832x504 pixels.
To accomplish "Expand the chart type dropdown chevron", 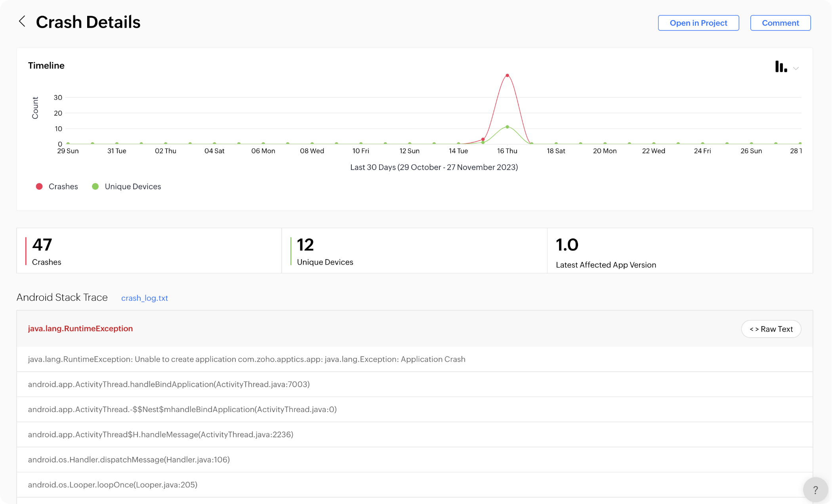I will (796, 69).
